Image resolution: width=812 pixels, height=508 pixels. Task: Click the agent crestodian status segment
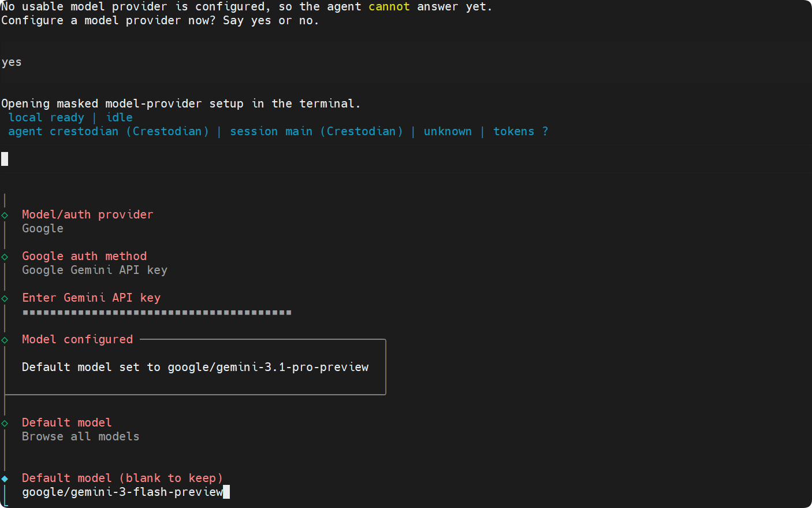[x=109, y=131]
